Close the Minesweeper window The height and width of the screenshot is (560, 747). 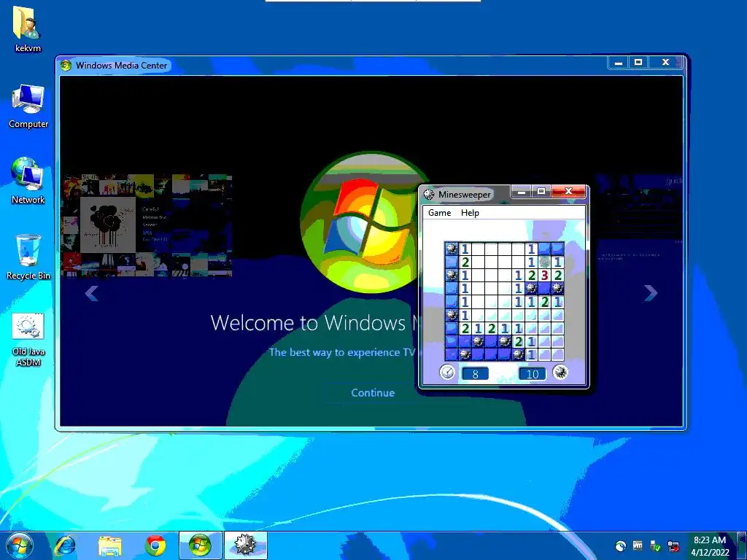(x=568, y=192)
